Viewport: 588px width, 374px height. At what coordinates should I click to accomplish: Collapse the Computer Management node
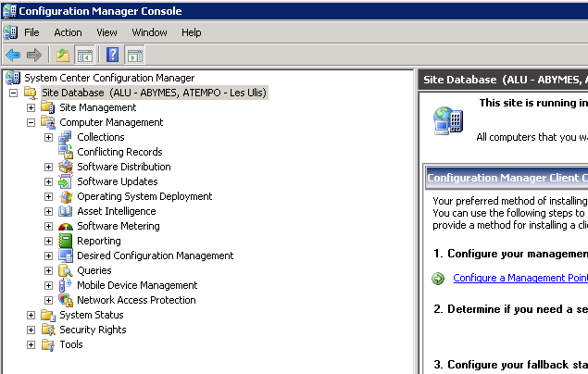[x=31, y=122]
